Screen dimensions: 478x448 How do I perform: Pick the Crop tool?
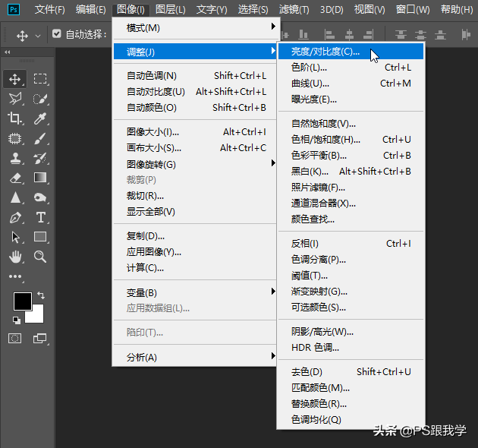tap(15, 118)
